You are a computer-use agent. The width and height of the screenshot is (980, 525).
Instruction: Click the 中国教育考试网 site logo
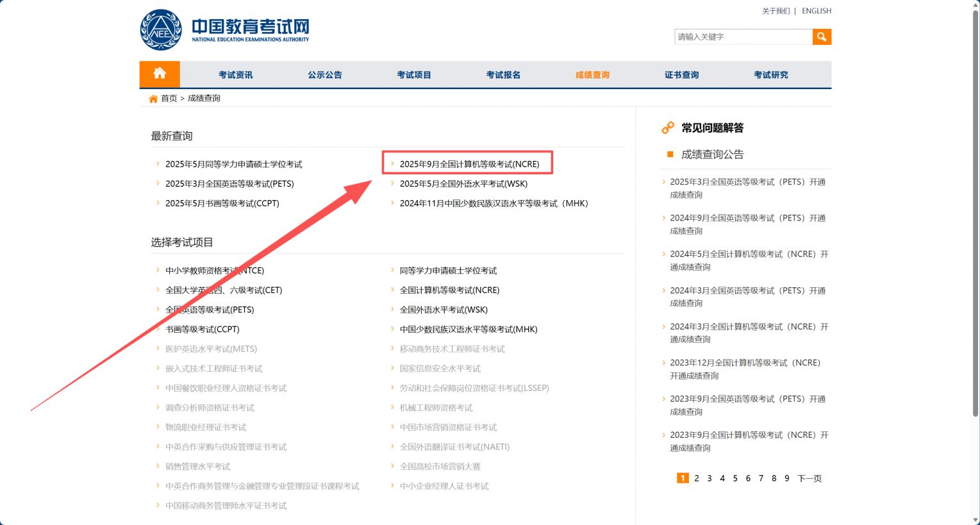(224, 29)
